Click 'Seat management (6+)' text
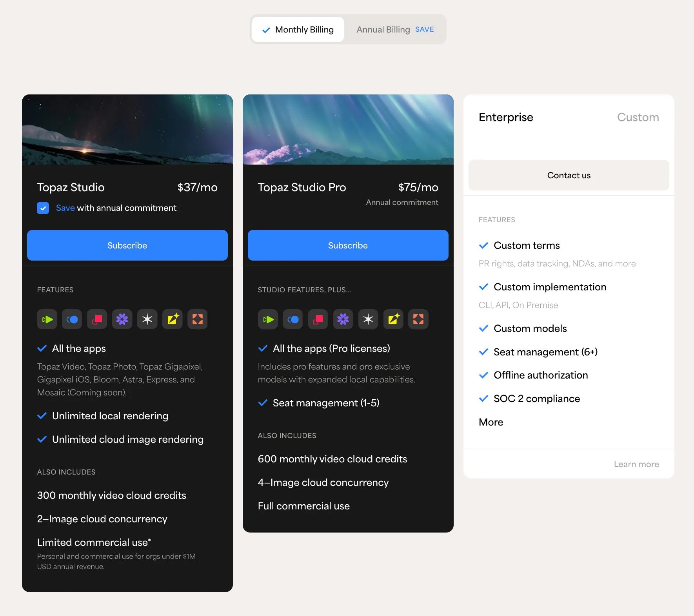 [x=546, y=352]
